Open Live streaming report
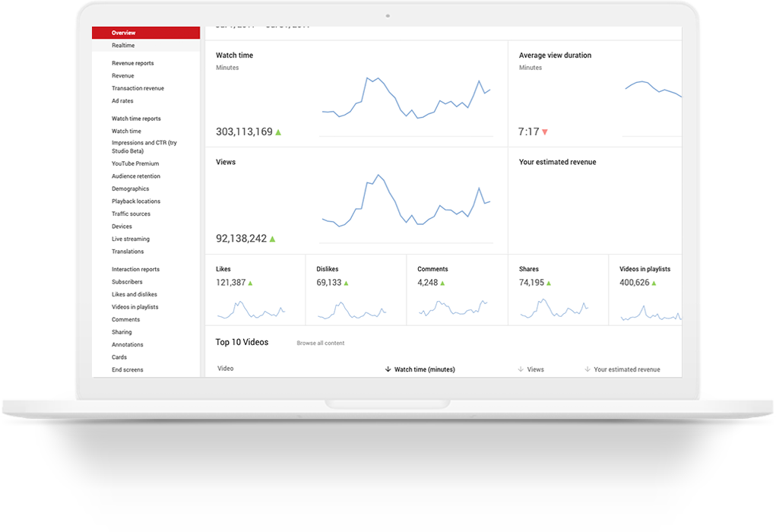Viewport: 776px width, 532px height. [x=131, y=239]
